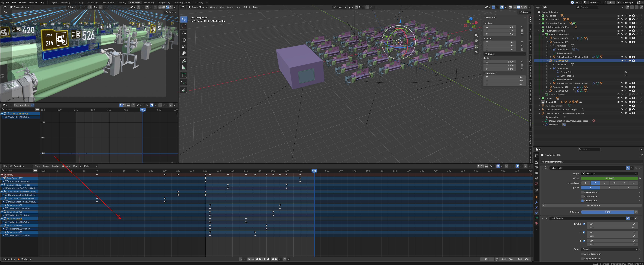The height and width of the screenshot is (265, 644).
Task: Click the zoom magnifier icon in 3D viewport
Action: point(476,35)
